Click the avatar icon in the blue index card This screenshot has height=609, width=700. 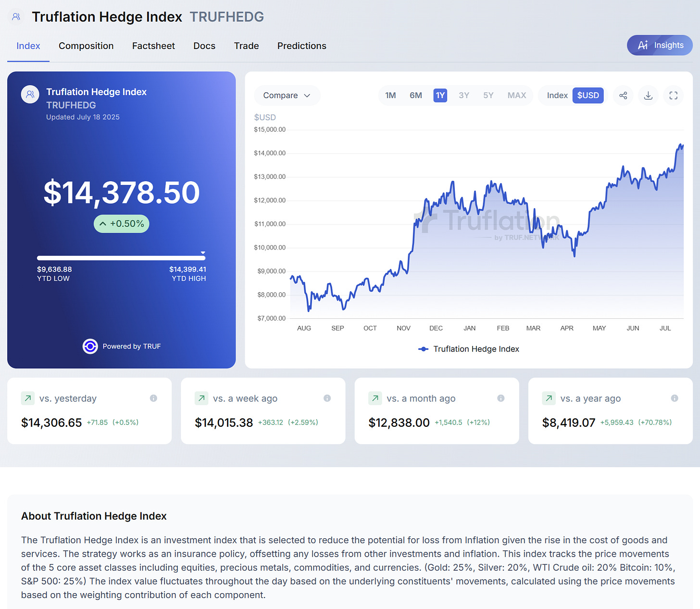pyautogui.click(x=30, y=94)
